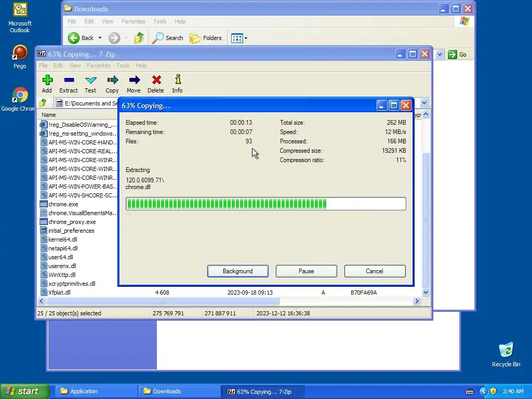The height and width of the screenshot is (399, 532).
Task: Open the View menu in Downloads window
Action: pos(108,21)
